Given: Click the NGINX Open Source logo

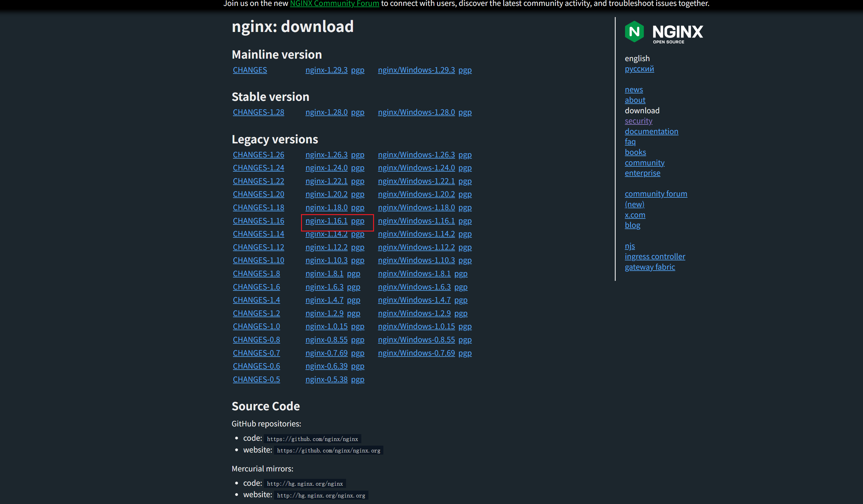Looking at the screenshot, I should click(x=663, y=32).
